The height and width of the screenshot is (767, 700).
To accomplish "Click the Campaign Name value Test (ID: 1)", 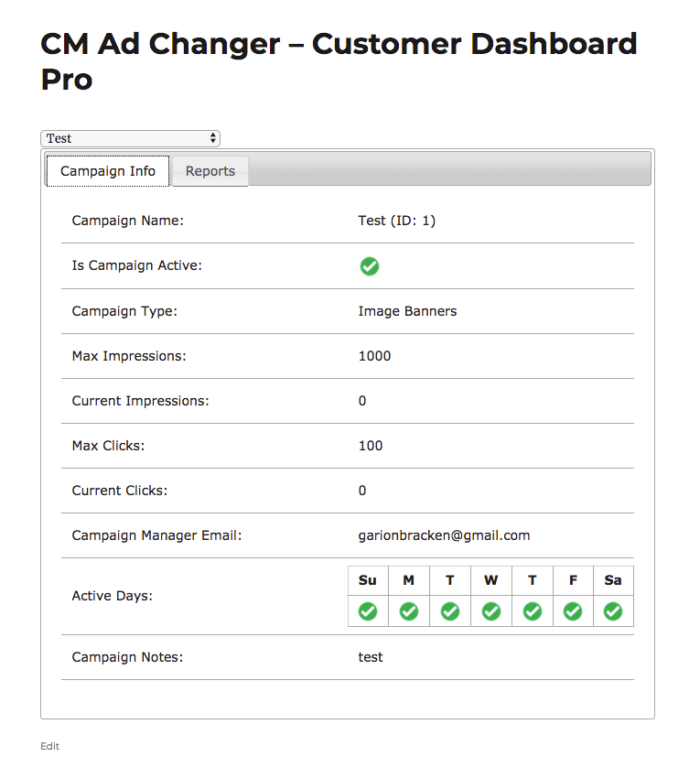I will point(396,221).
